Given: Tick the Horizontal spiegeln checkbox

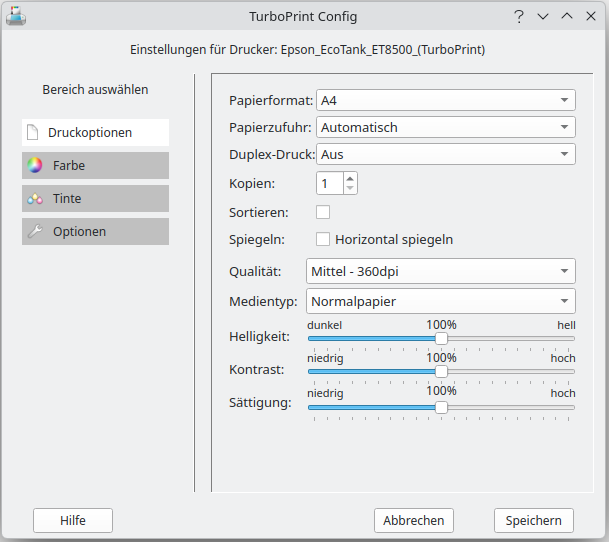Looking at the screenshot, I should tap(323, 239).
